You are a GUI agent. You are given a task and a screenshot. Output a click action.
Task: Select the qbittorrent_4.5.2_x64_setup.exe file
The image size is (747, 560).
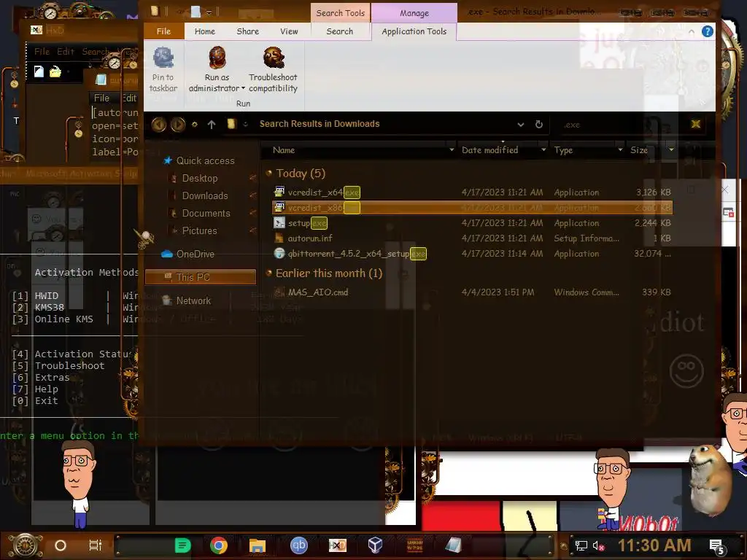click(x=357, y=254)
